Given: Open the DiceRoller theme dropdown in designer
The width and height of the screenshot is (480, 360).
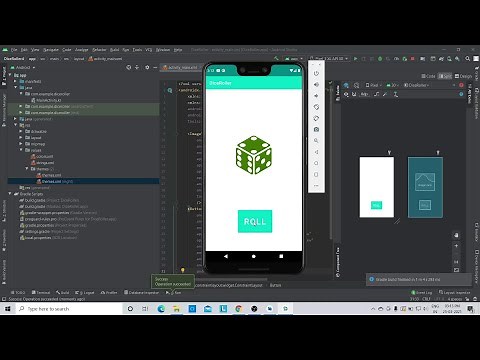Looking at the screenshot, I should (x=417, y=85).
